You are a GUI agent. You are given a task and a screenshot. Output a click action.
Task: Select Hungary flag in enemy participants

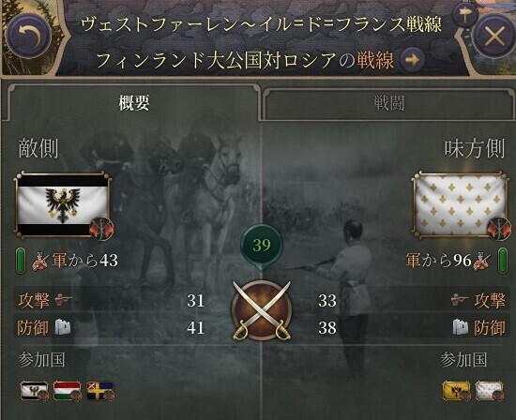68,390
